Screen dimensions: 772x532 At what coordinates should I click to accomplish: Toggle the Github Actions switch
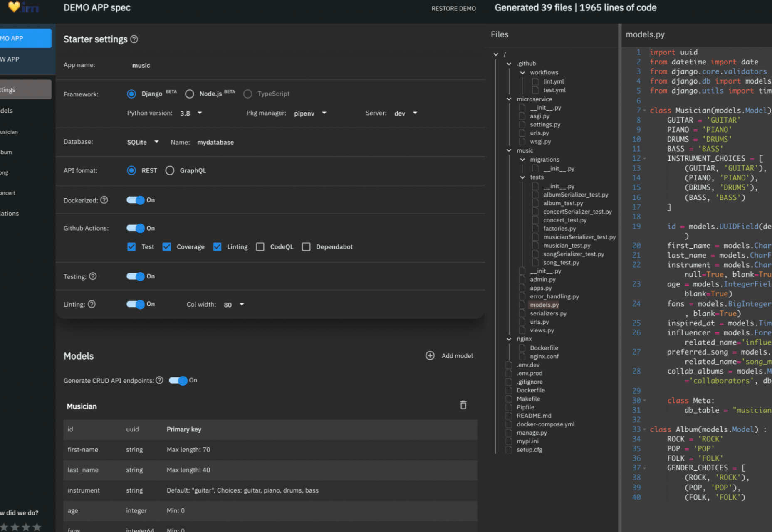(136, 228)
